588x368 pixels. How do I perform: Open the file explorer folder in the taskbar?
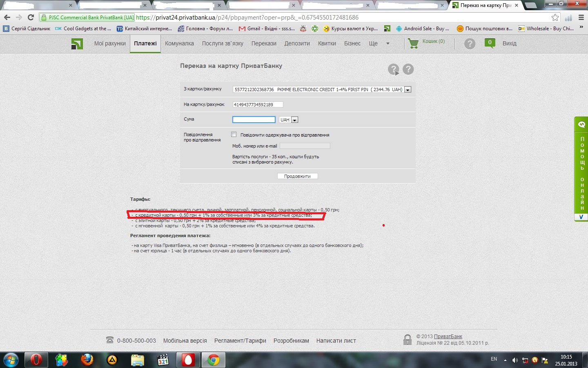point(138,360)
